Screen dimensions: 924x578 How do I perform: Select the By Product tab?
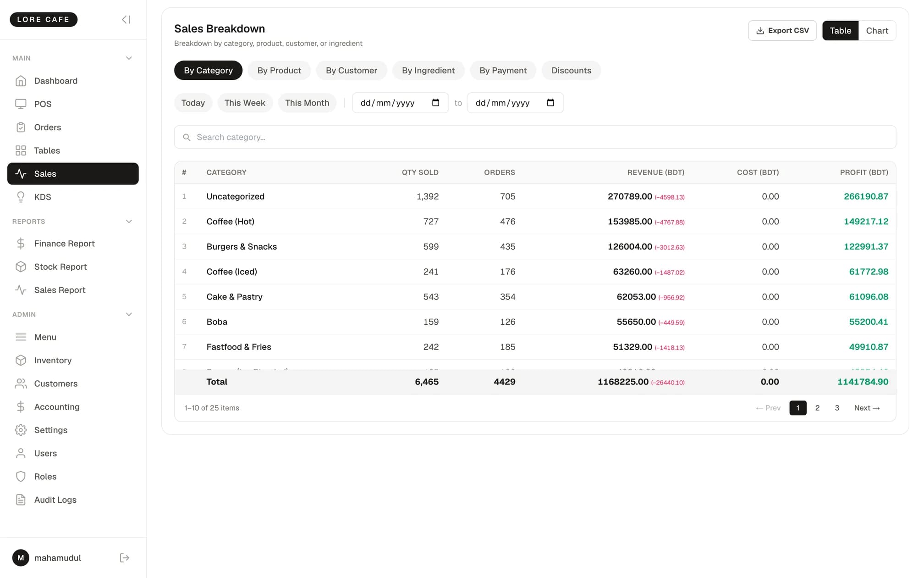tap(279, 70)
